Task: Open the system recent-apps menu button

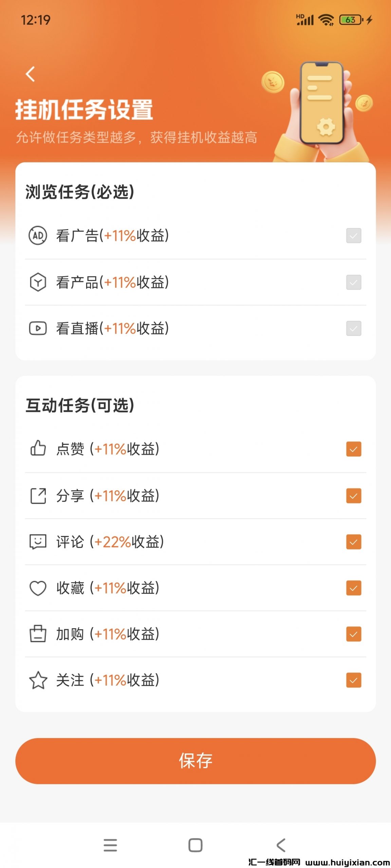Action: click(110, 845)
